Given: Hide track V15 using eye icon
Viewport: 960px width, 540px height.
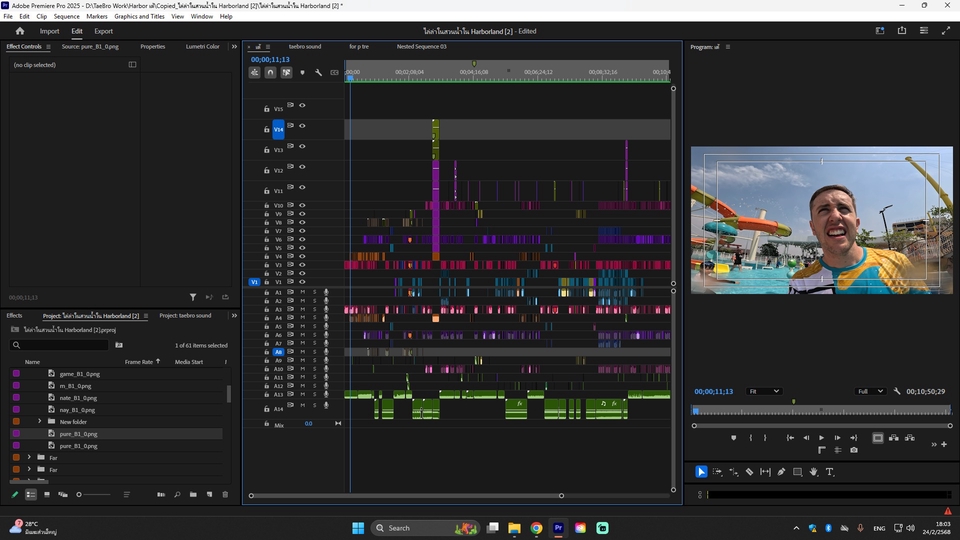Looking at the screenshot, I should [x=302, y=105].
